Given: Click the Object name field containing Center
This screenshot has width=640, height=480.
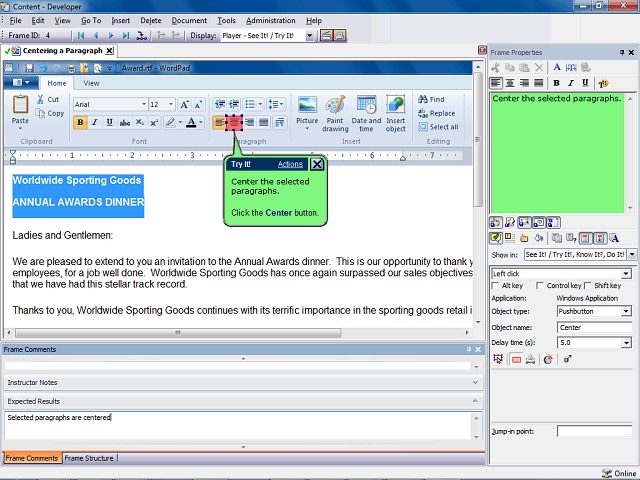Looking at the screenshot, I should [x=594, y=327].
